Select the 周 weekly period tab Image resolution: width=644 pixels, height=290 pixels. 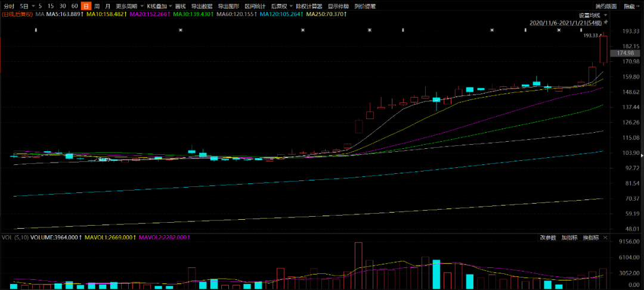pyautogui.click(x=97, y=6)
